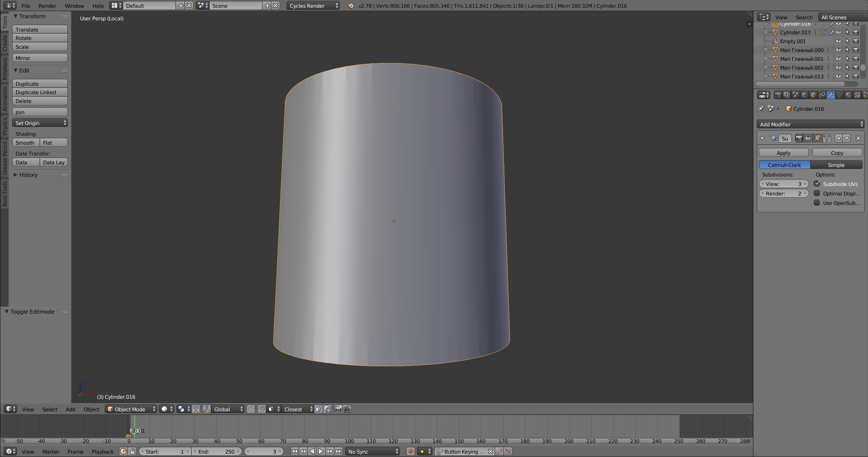Uncheck the Subdivide UVs option
The width and height of the screenshot is (868, 457).
(817, 184)
